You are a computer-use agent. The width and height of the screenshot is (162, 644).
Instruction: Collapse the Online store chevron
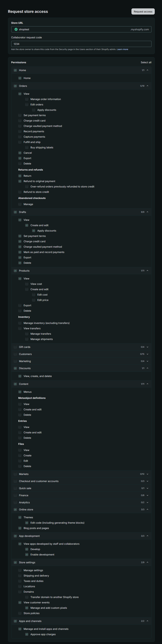147,509
